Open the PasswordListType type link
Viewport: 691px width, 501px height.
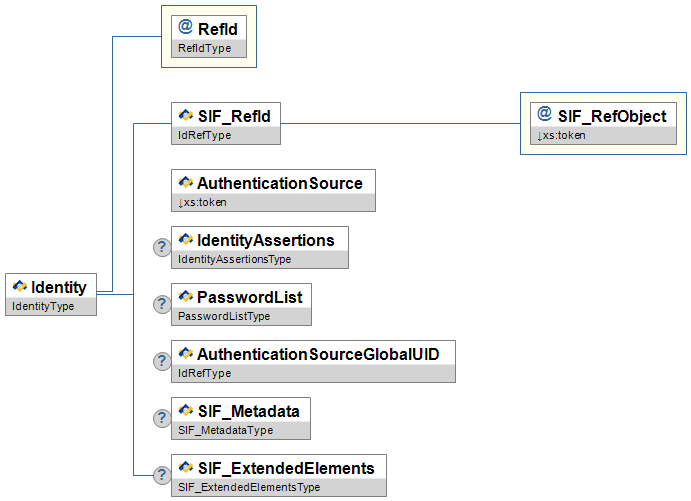pos(224,317)
